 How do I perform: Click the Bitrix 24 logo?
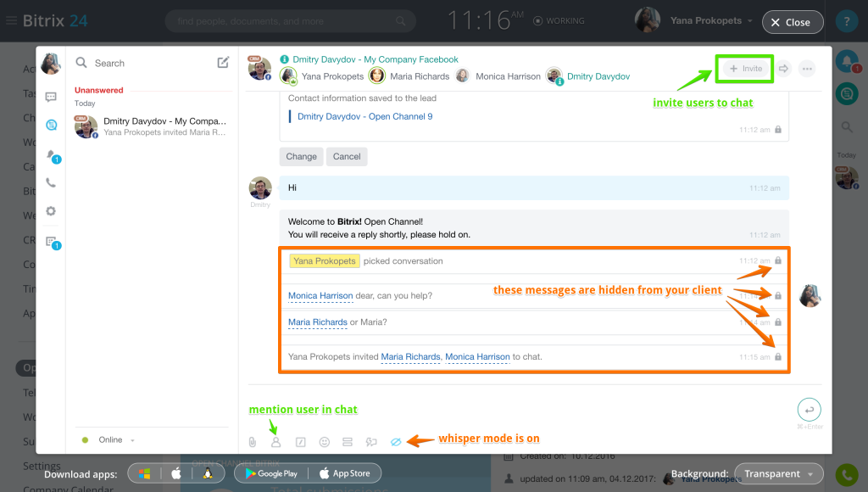tap(55, 21)
